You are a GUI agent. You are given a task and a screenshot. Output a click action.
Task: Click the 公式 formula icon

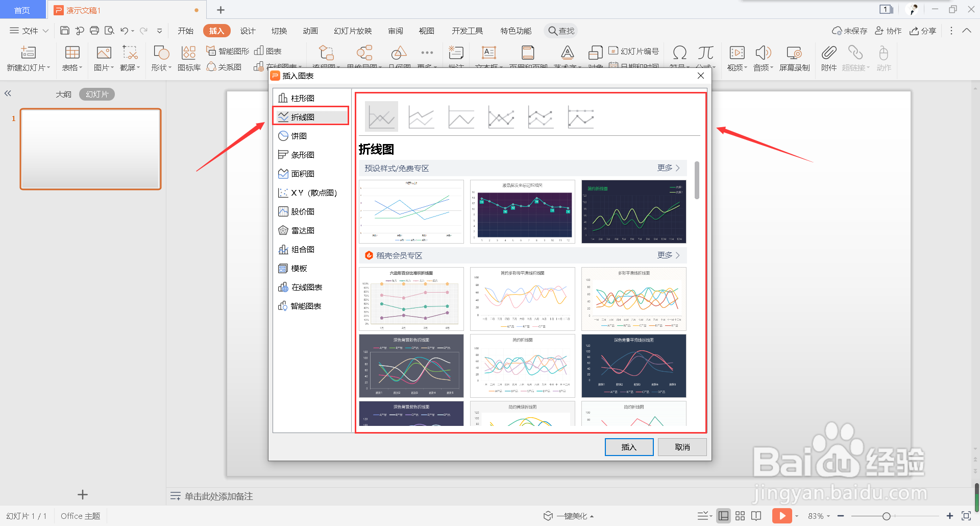(705, 53)
